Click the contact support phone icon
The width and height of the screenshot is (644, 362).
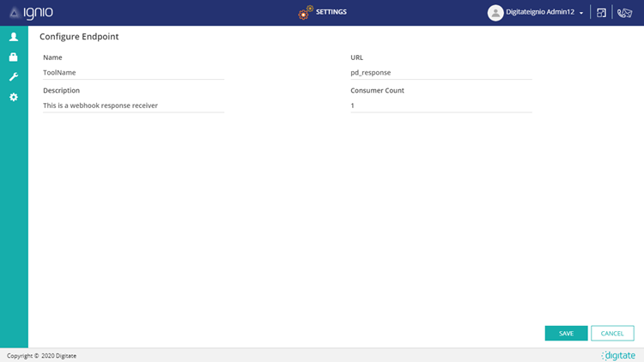coord(625,13)
